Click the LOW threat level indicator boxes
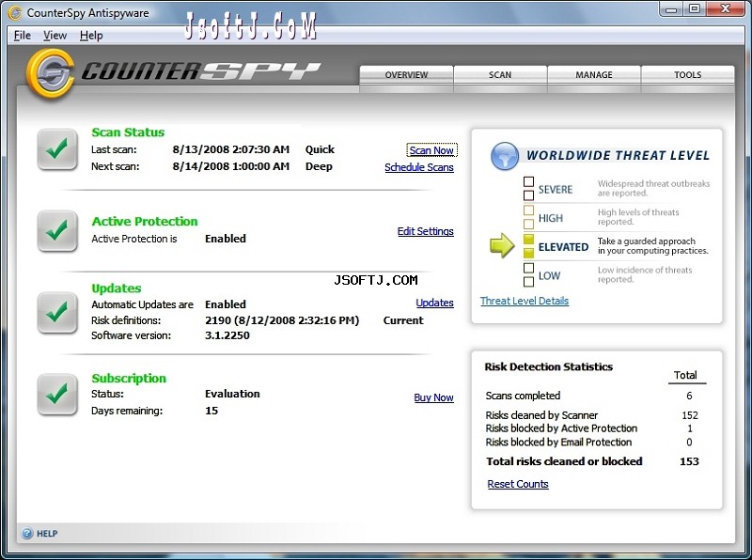The width and height of the screenshot is (752, 560). [x=528, y=274]
